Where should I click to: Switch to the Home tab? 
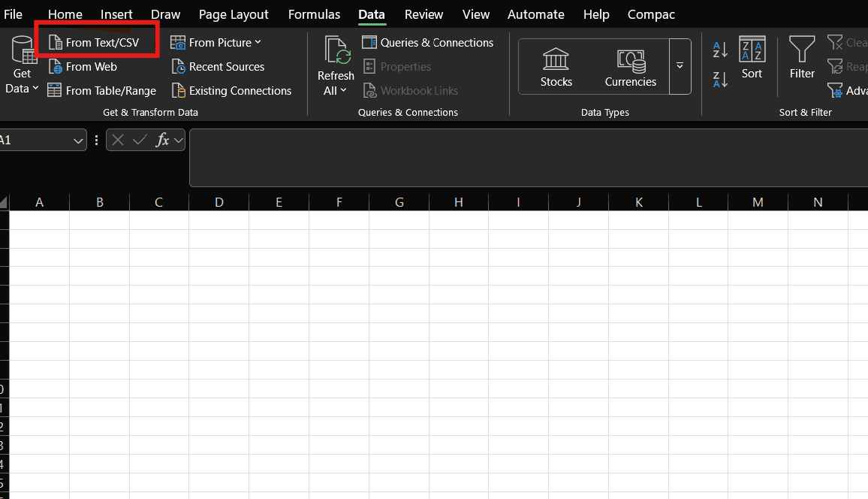tap(65, 14)
